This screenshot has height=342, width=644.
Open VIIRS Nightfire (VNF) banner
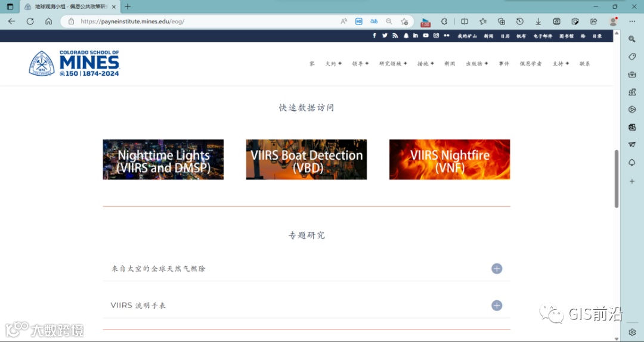point(450,159)
